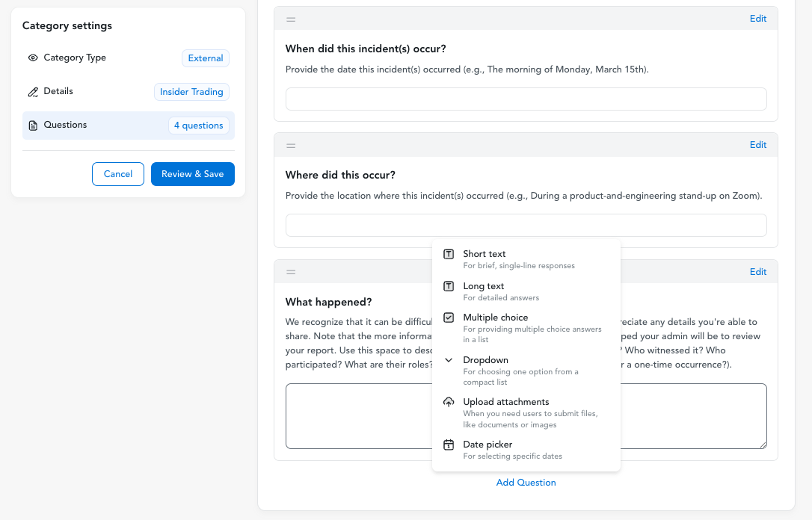Click the drag handle on What happened question

(291, 272)
